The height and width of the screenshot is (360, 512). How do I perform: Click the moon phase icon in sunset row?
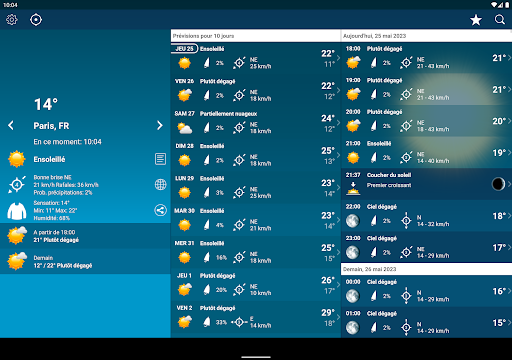click(x=498, y=184)
